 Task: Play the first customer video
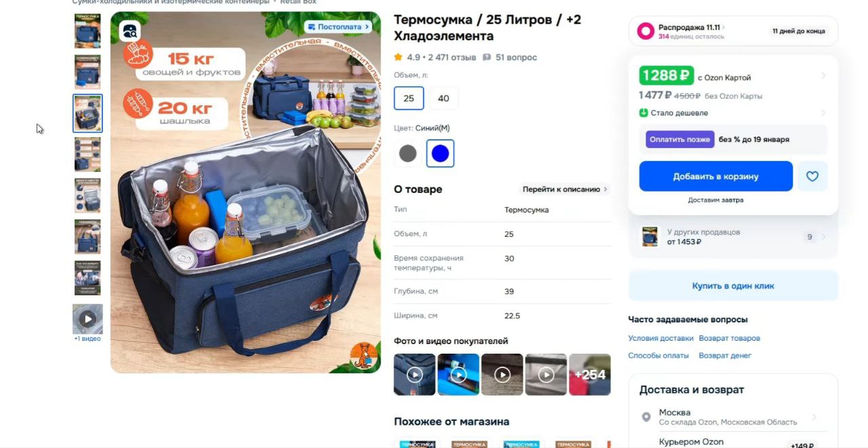tap(414, 375)
